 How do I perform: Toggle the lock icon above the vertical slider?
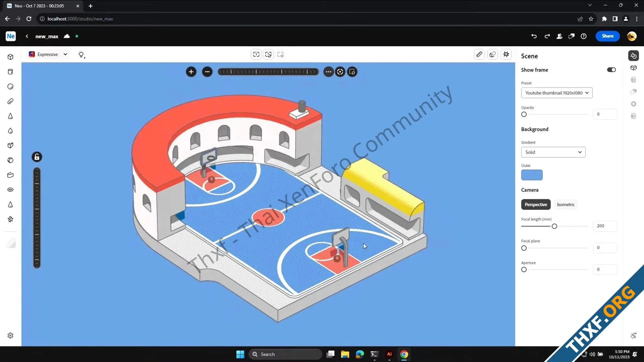(37, 157)
